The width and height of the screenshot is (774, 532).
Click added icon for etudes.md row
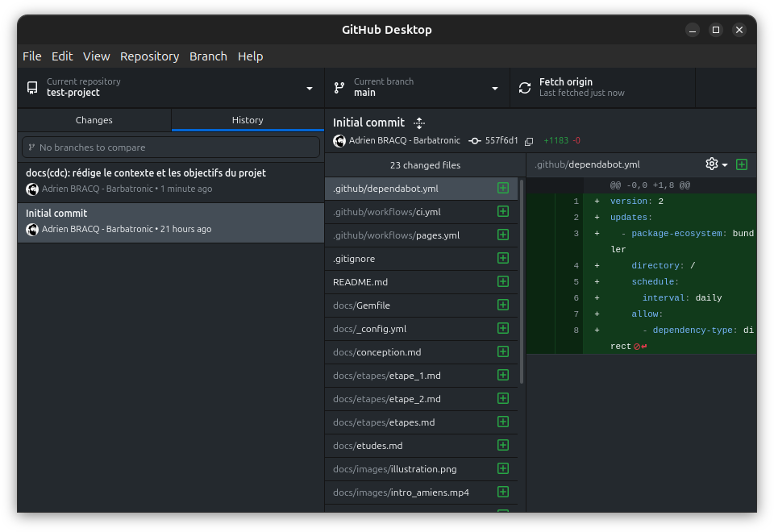tap(503, 445)
